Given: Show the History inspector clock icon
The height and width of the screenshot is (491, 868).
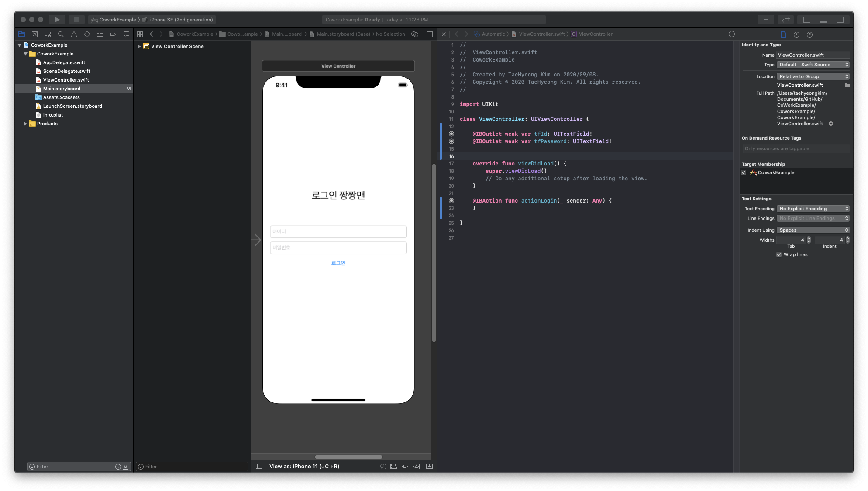Looking at the screenshot, I should coord(796,34).
